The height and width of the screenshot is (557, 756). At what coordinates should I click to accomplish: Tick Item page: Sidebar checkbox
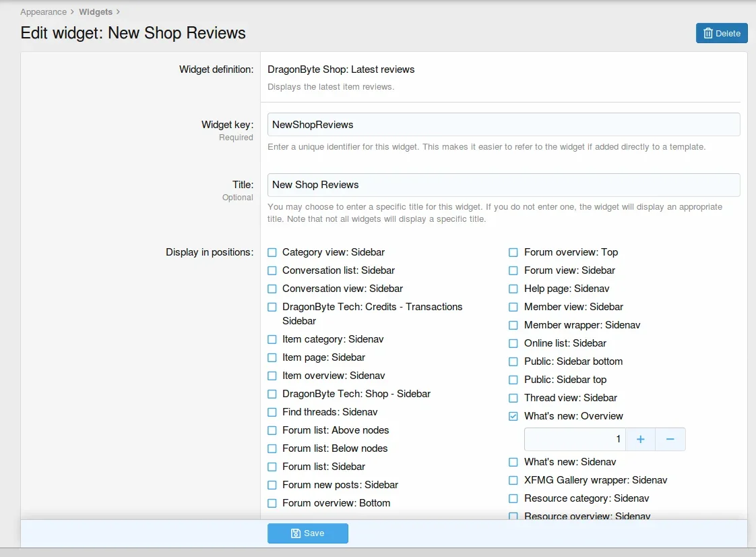(272, 357)
